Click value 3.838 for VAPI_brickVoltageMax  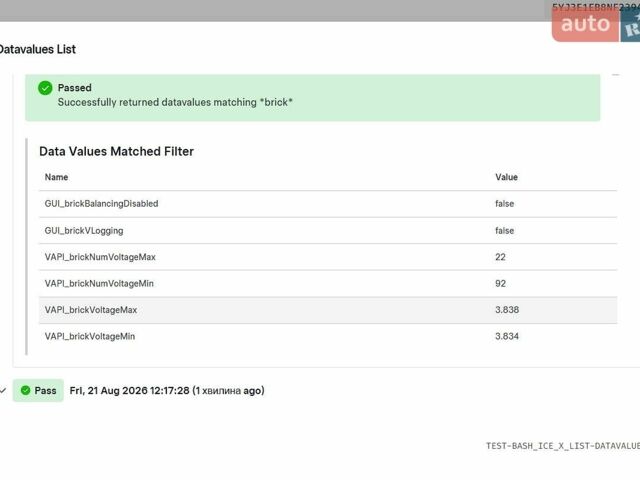coord(507,310)
